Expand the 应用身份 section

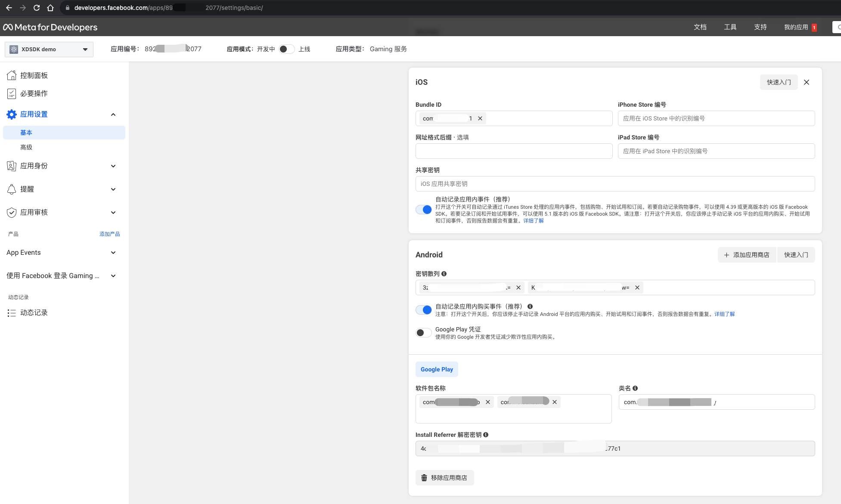click(x=113, y=166)
